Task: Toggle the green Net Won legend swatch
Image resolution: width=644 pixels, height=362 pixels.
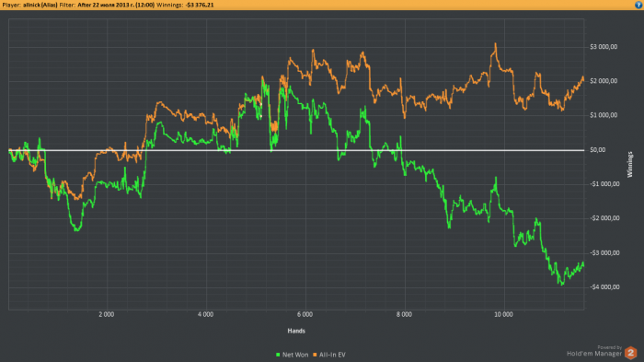Action: (x=278, y=355)
